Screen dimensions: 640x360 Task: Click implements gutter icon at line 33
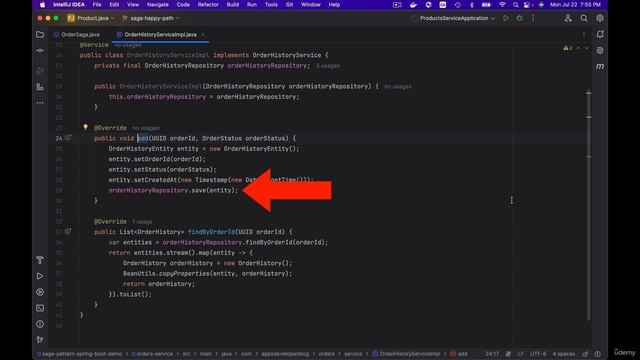tap(68, 231)
